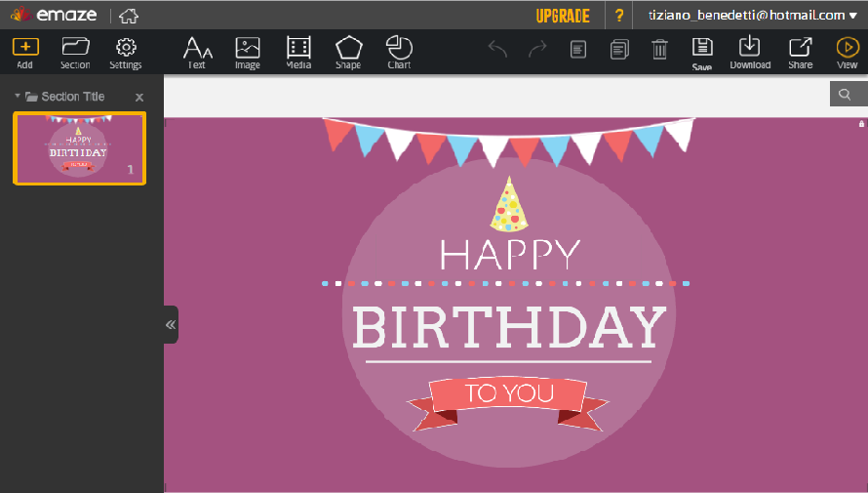Insert a Shape
Image resolution: width=868 pixels, height=493 pixels.
coord(348,53)
